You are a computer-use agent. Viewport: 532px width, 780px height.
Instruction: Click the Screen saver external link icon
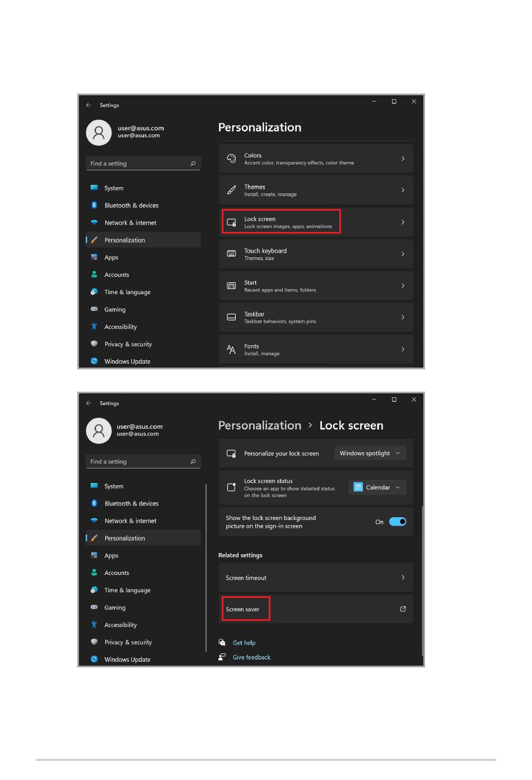[403, 609]
